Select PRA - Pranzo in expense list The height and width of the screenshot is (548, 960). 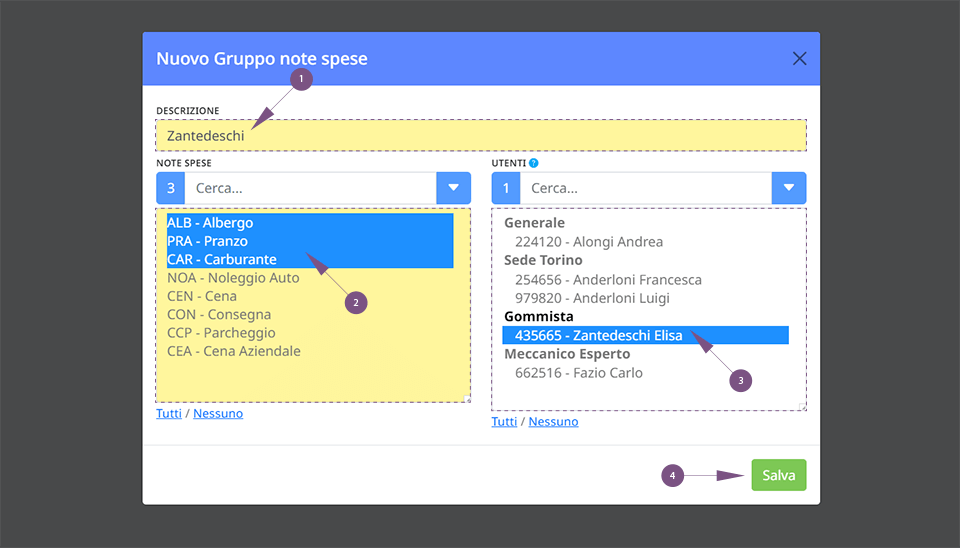(310, 241)
